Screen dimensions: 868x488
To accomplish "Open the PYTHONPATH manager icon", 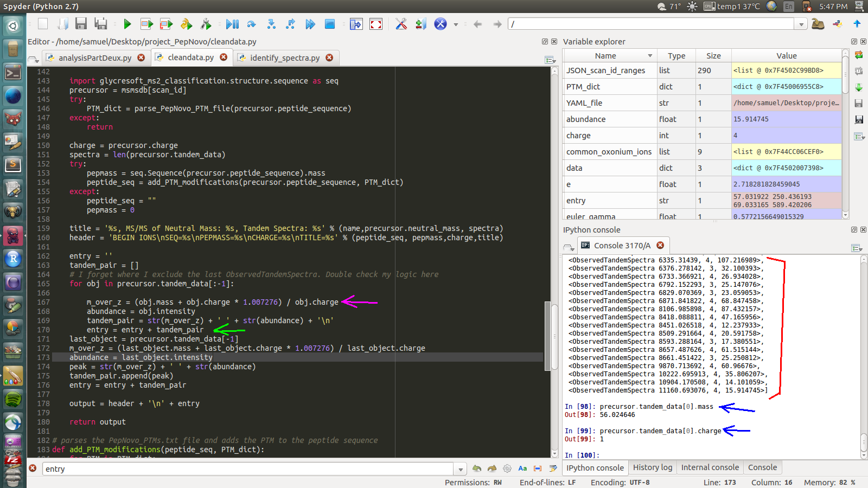I will point(420,24).
